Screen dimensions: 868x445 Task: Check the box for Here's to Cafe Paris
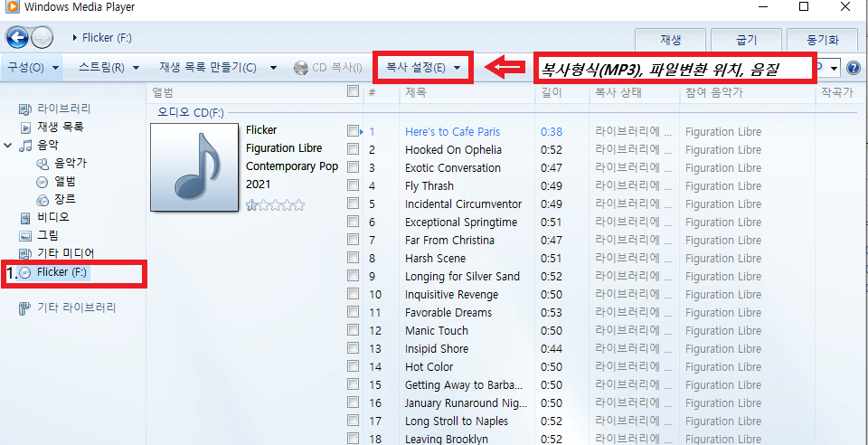pyautogui.click(x=353, y=131)
